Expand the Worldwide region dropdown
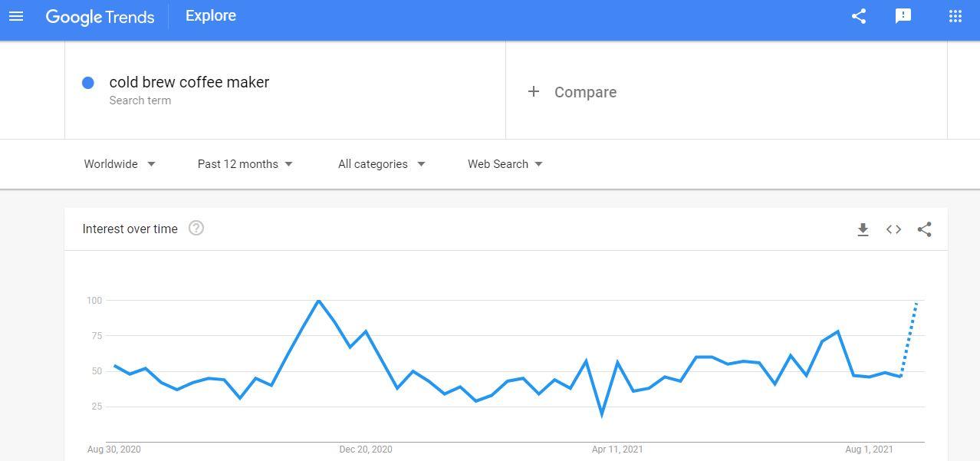 point(120,164)
